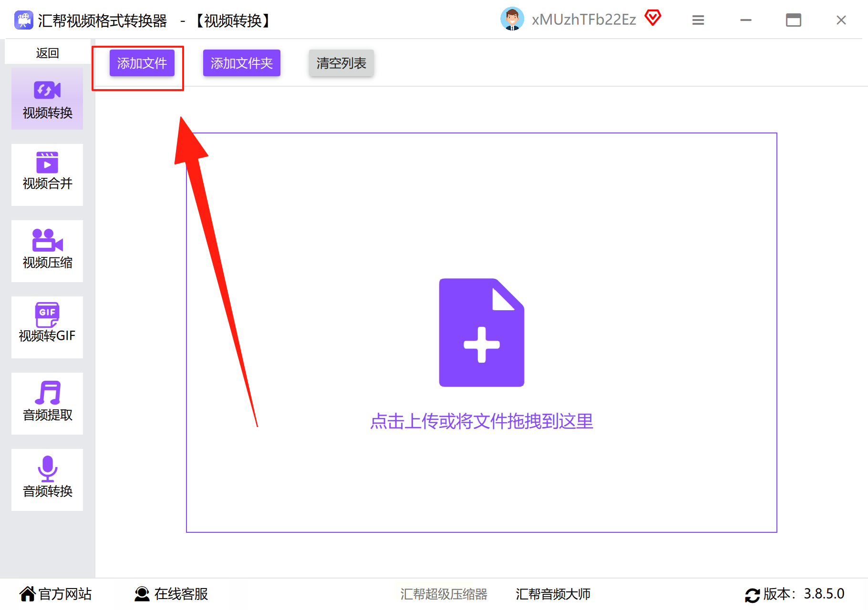Clear the list with 清空列表
868x610 pixels.
(x=341, y=63)
